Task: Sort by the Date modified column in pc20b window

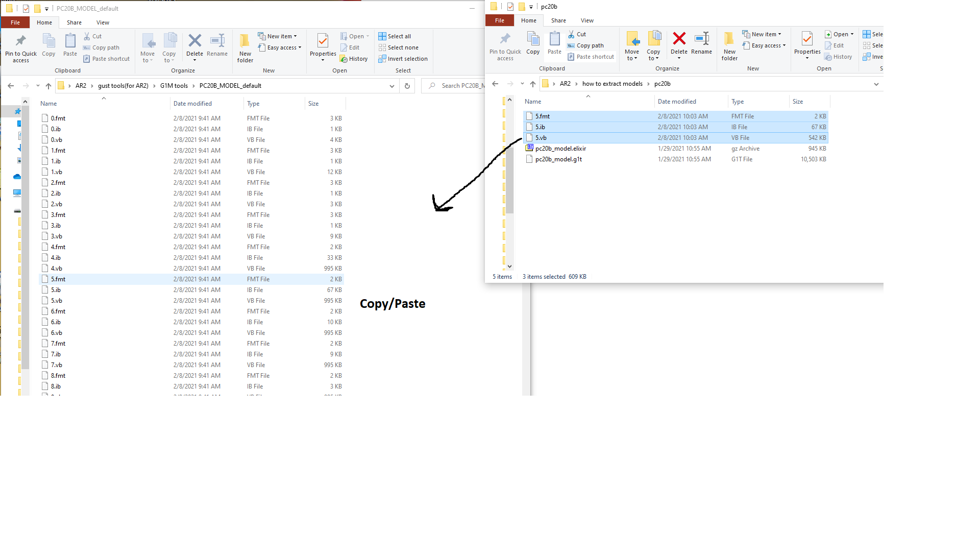Action: pos(677,102)
